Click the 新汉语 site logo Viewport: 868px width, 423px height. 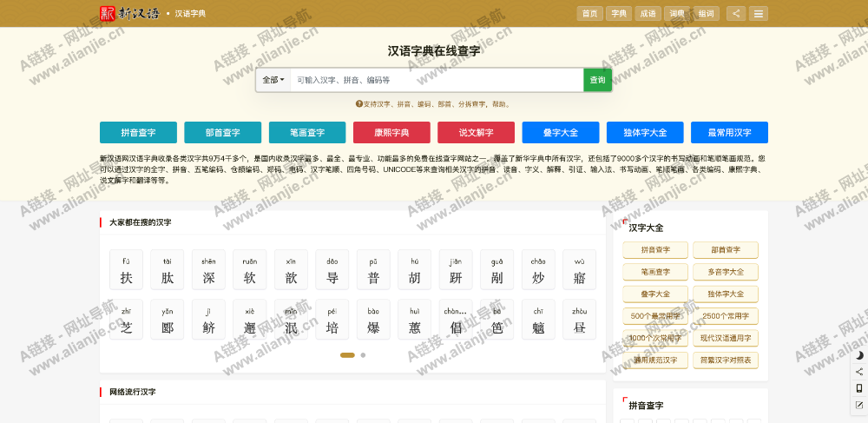coord(129,13)
